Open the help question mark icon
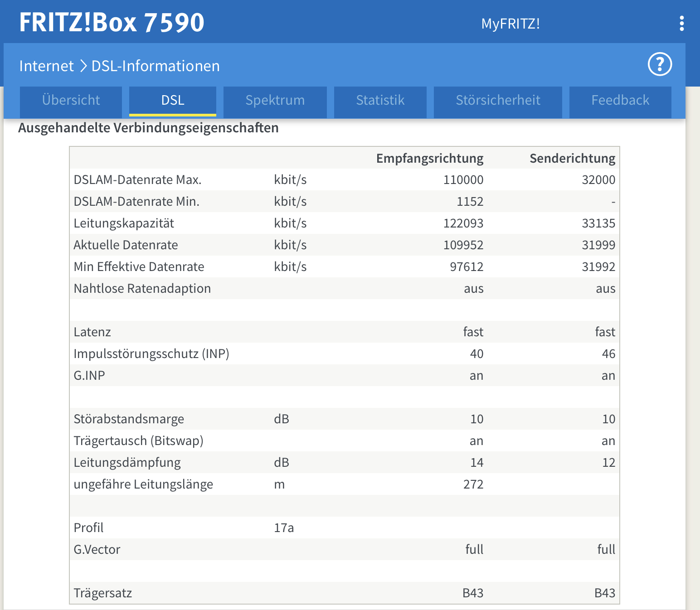 [660, 64]
